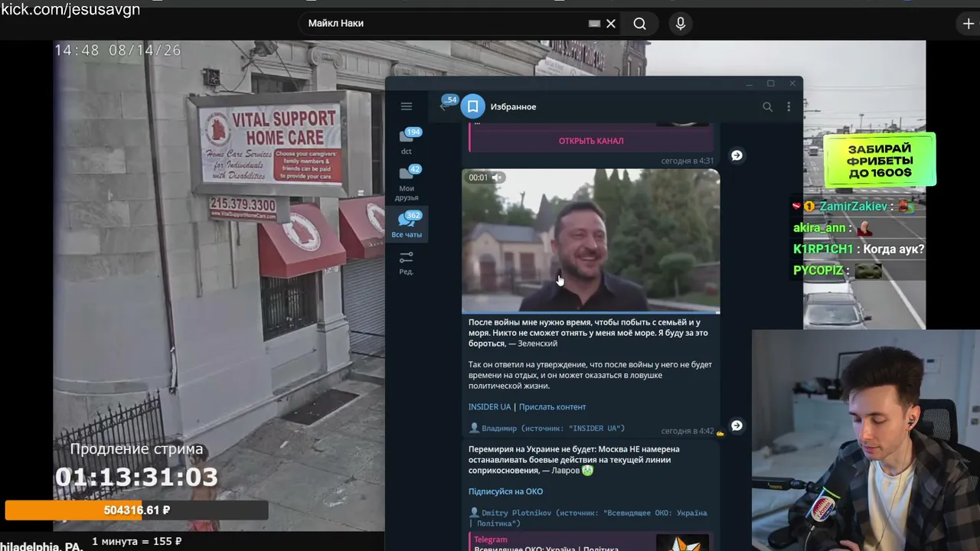The image size is (980, 551).
Task: Click the ОТКРЫТЬ КАНАЛ button
Action: [x=591, y=141]
